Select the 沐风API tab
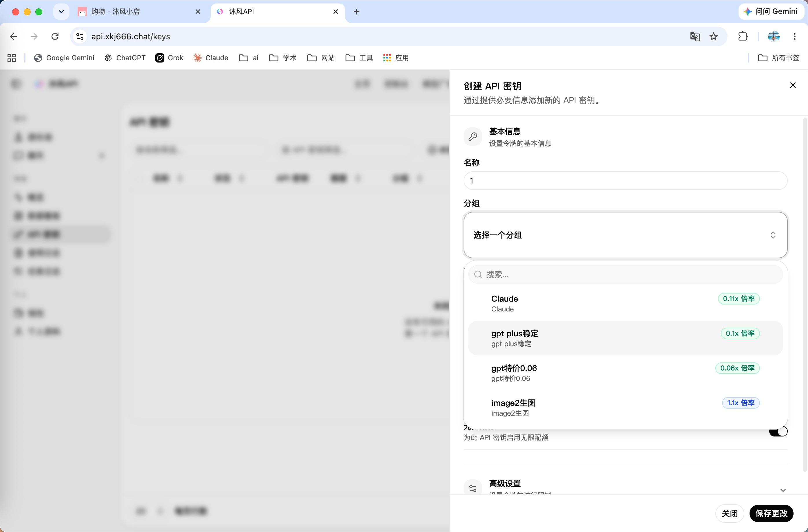The height and width of the screenshot is (532, 808). coord(278,12)
